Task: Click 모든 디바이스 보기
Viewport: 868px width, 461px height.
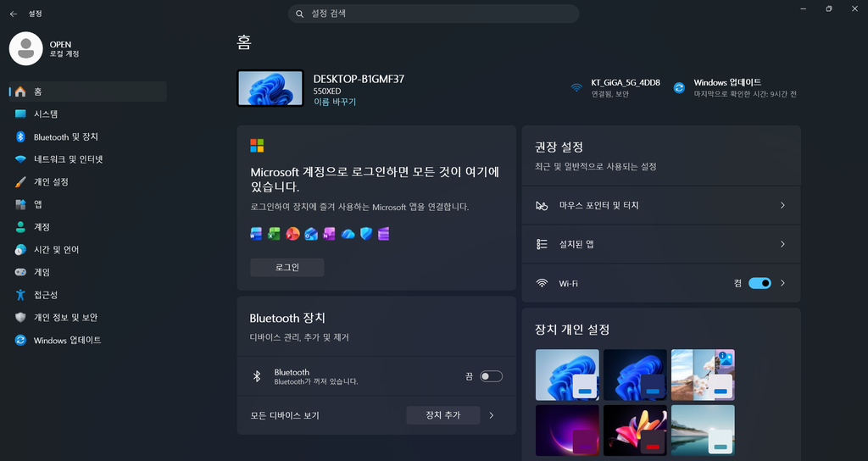Action: tap(285, 415)
